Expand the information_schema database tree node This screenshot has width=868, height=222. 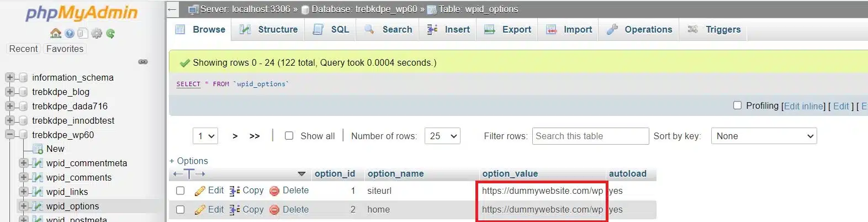click(10, 77)
